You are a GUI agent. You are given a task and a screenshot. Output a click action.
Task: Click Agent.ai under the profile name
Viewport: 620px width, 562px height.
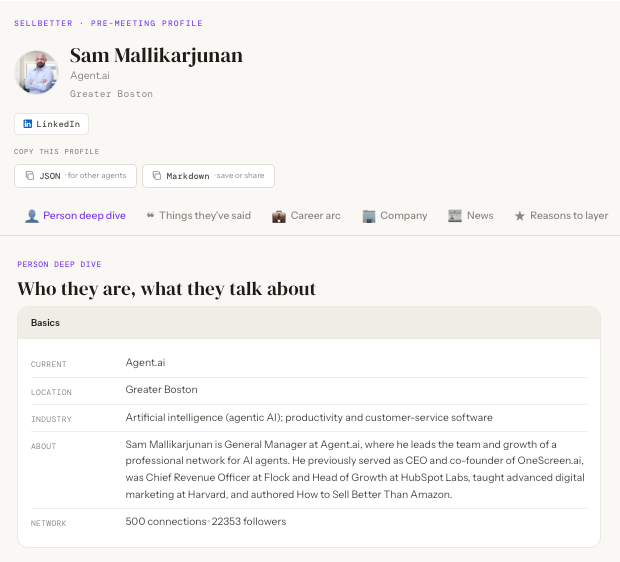pos(90,76)
